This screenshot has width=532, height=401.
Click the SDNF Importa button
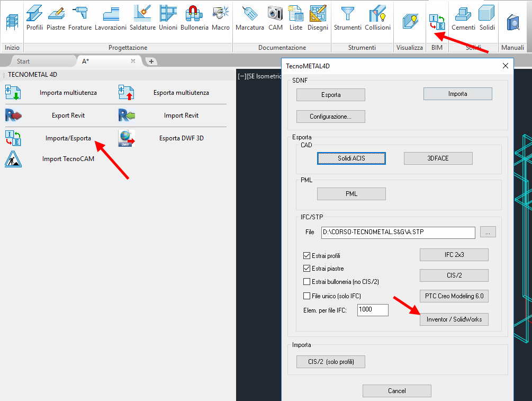coord(458,94)
